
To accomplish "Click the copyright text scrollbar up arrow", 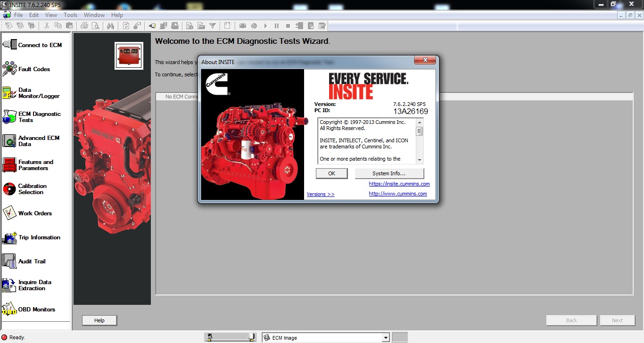I will (420, 122).
